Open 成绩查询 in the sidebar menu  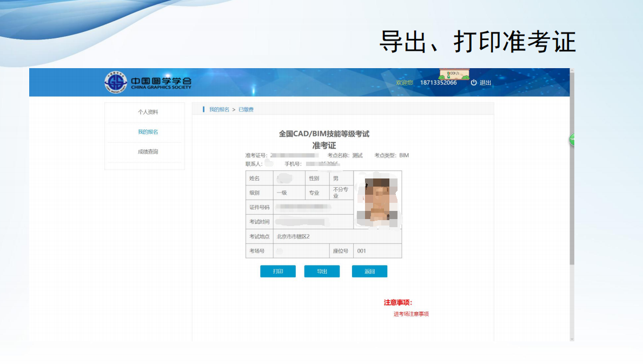pos(148,152)
